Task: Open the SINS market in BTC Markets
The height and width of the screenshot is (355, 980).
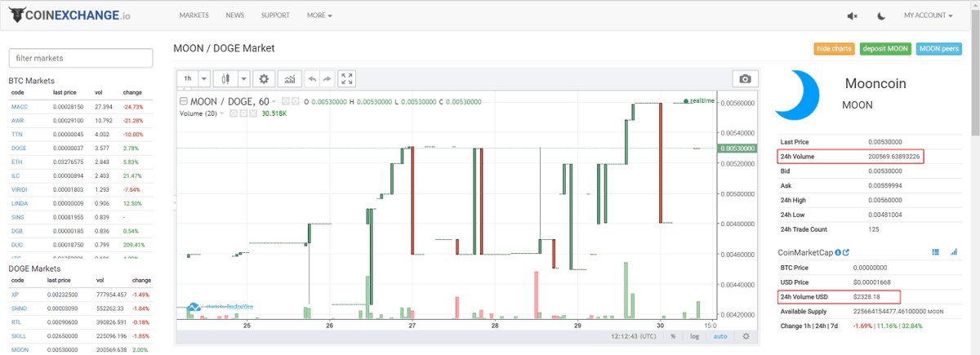Action: pos(18,217)
